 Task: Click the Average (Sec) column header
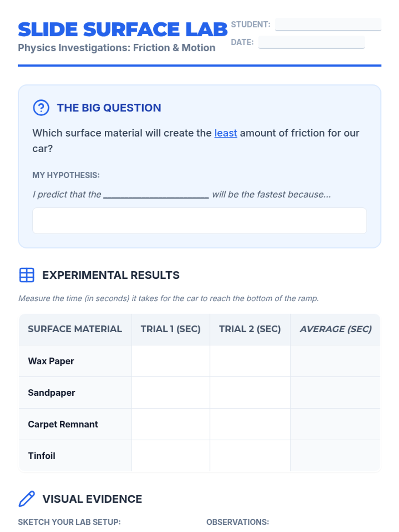click(x=335, y=329)
